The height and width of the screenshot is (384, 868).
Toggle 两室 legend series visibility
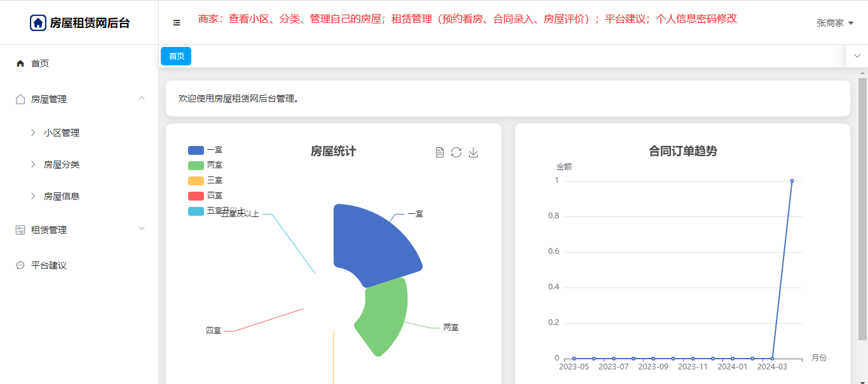tap(196, 166)
